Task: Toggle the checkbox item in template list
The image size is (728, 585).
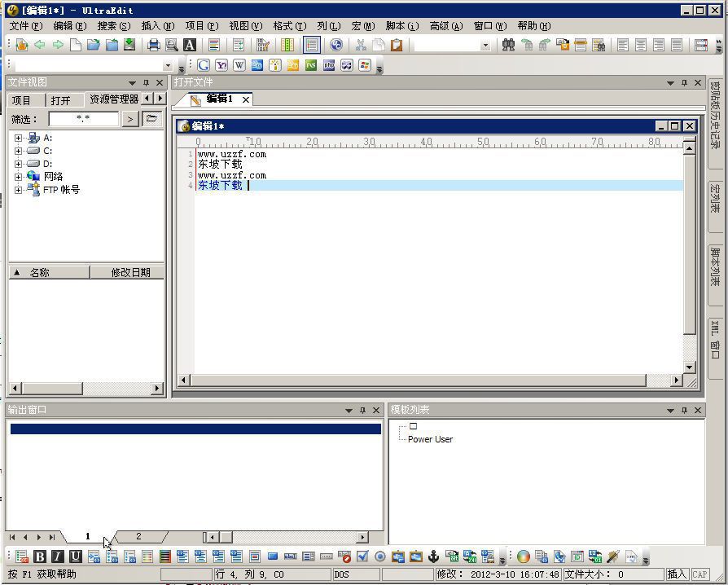Action: (x=413, y=426)
